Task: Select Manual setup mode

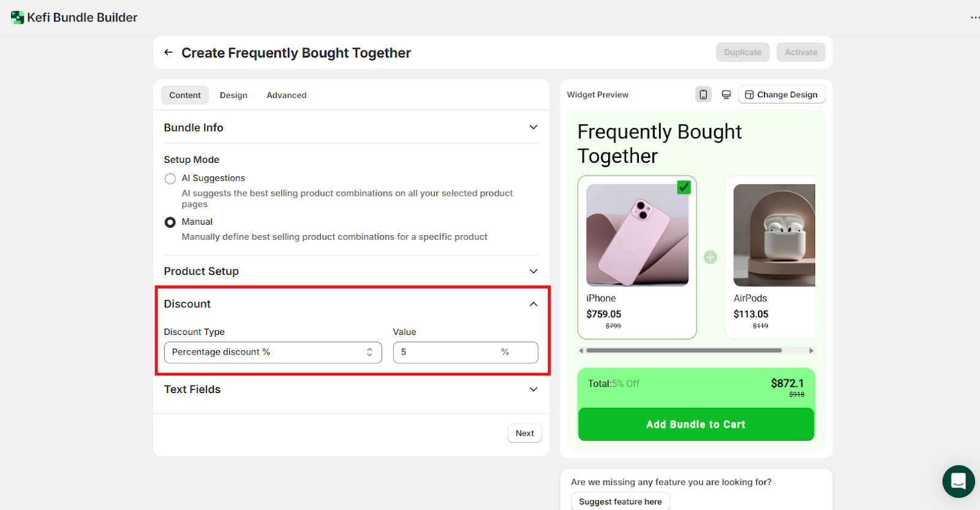Action: [170, 222]
